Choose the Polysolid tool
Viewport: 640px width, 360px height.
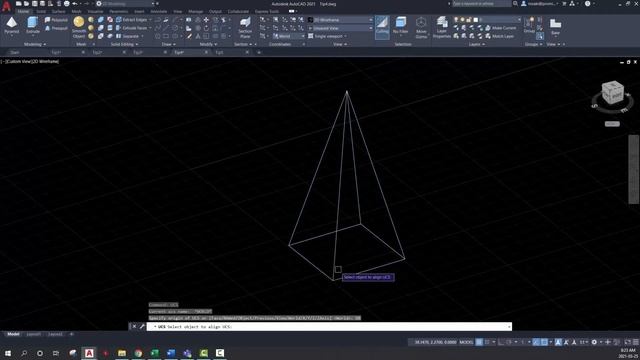click(56, 20)
